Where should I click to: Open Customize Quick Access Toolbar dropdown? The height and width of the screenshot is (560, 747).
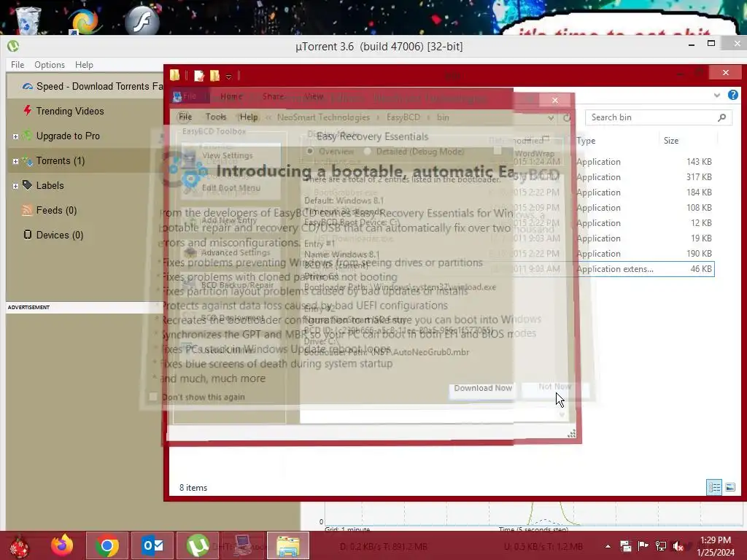click(x=228, y=76)
